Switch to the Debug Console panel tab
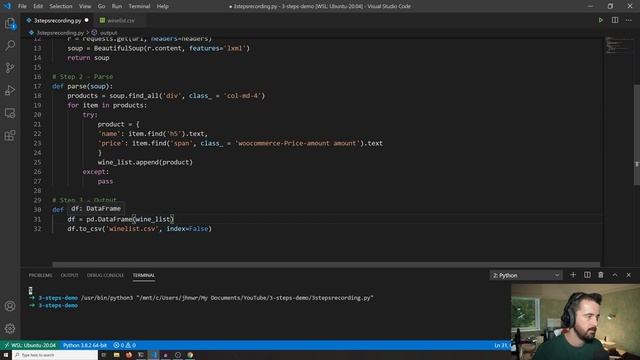Screen dimensions: 640x360 pyautogui.click(x=105, y=276)
